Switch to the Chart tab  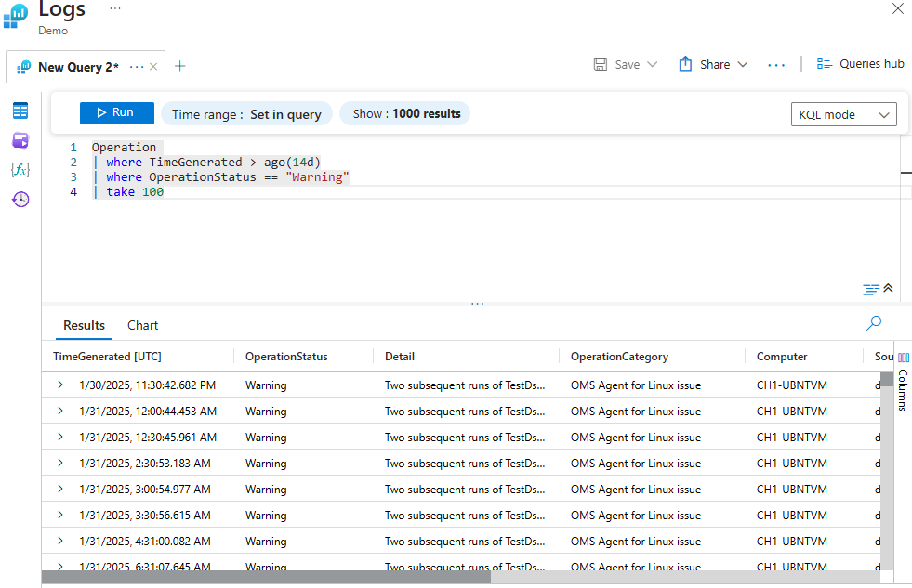click(142, 325)
